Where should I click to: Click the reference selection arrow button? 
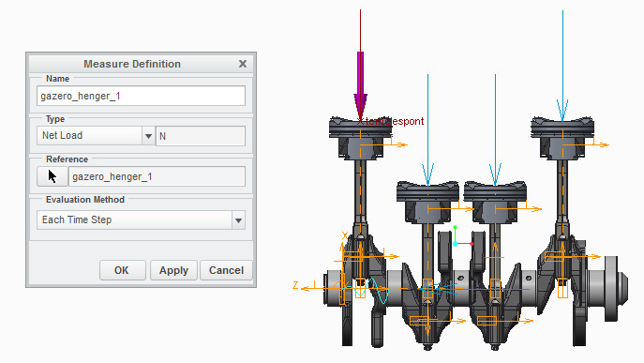pos(52,176)
